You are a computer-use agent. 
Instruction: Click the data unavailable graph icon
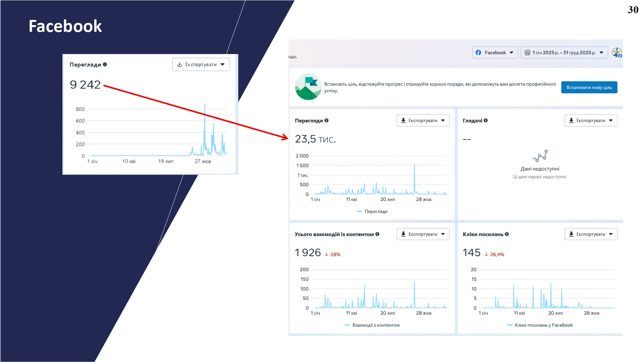[x=540, y=156]
